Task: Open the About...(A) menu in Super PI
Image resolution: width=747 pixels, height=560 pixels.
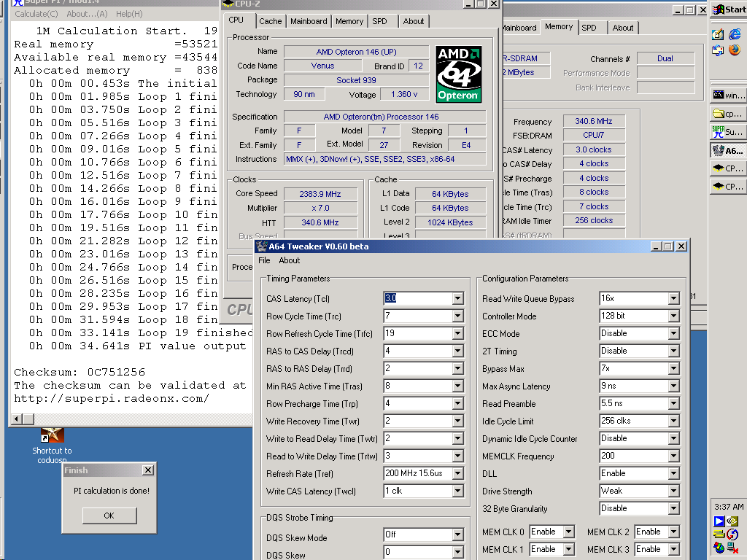Action: pyautogui.click(x=87, y=14)
